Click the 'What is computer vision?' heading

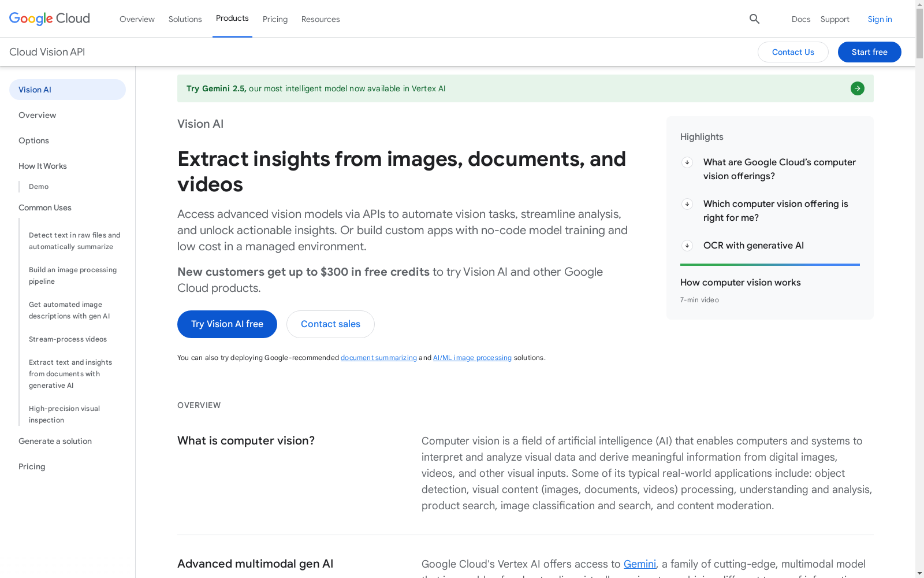click(246, 441)
